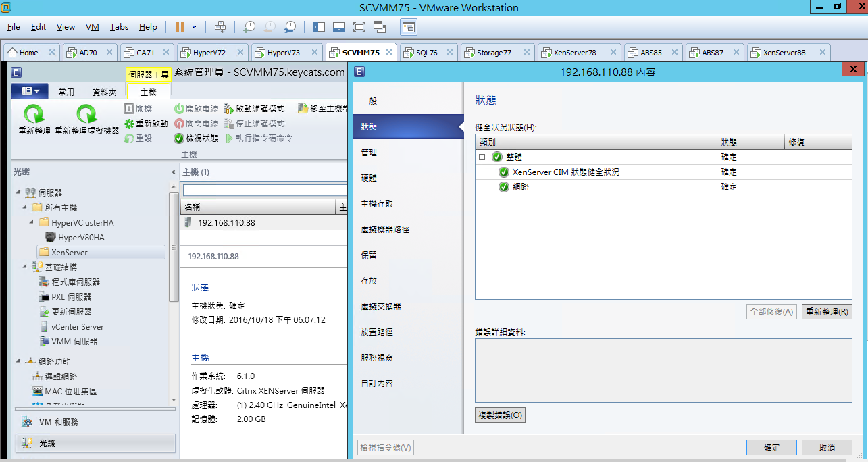This screenshot has height=462, width=868.
Task: Click Send Ctrl+Alt+Del toolbar icon
Action: (x=220, y=27)
